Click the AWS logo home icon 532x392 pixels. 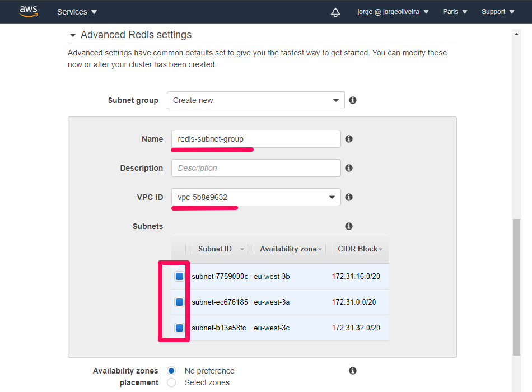(x=29, y=11)
